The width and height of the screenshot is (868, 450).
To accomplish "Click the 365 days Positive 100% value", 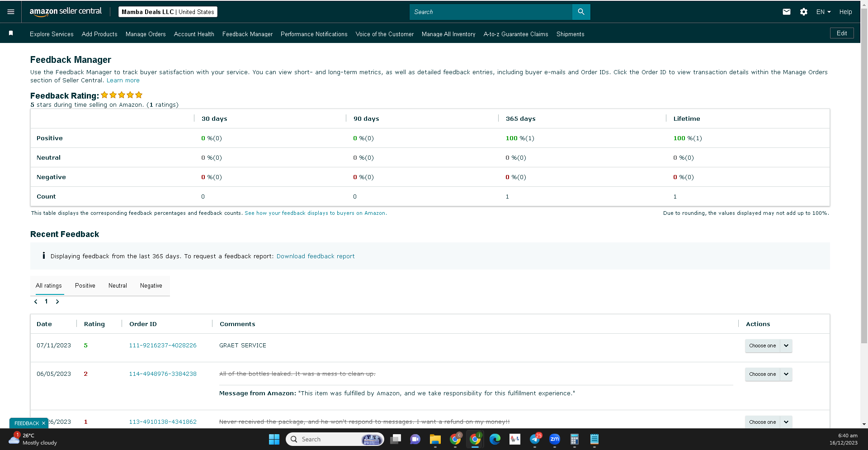I will (x=520, y=138).
